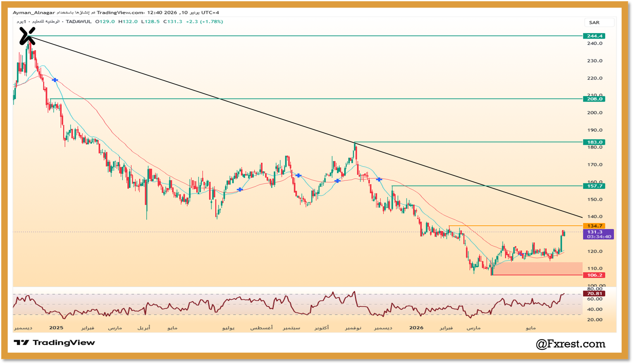Click the RSI value label 70.81
This screenshot has height=364, width=633.
point(594,294)
